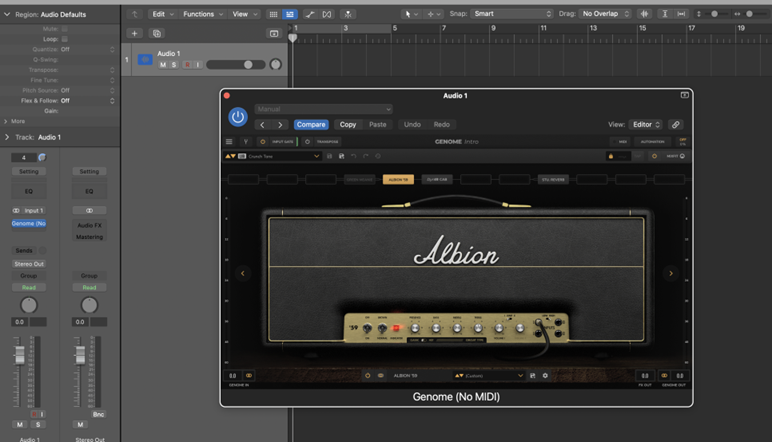This screenshot has height=442, width=772.
Task: Click the Paste button in plugin header
Action: point(378,125)
